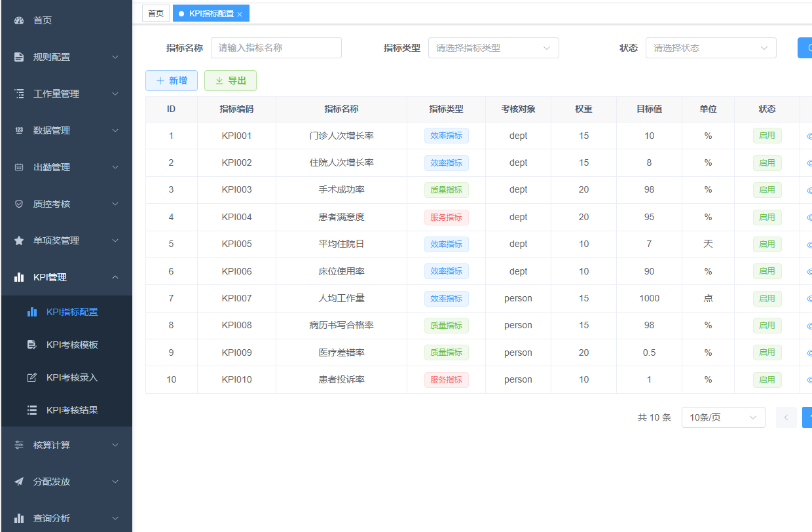Viewport: 812px width, 532px height.
Task: Click the KPI考核模板 document icon
Action: [x=32, y=345]
